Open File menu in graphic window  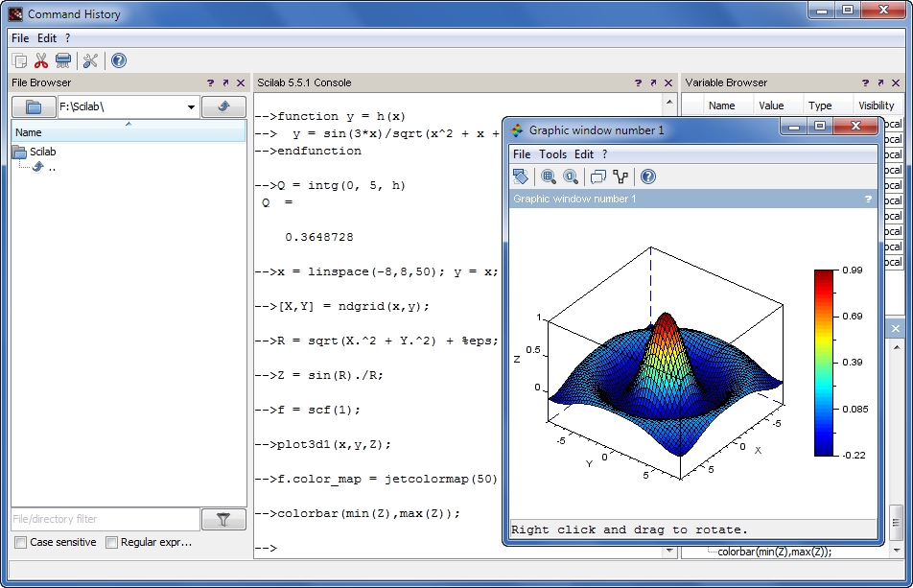point(522,154)
